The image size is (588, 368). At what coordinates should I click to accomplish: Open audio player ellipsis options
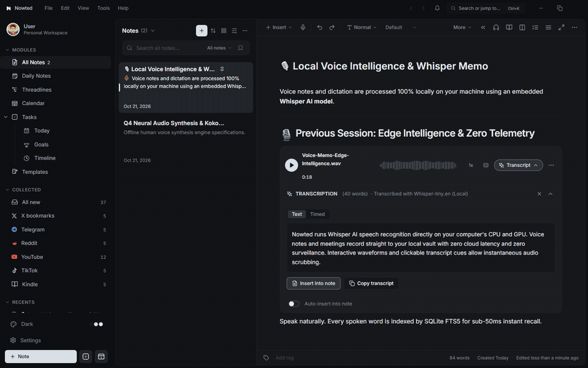[x=551, y=165]
